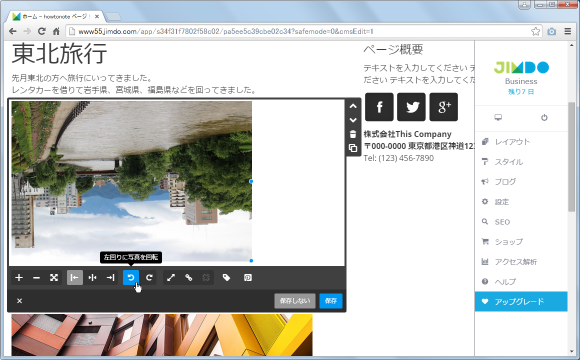580x360 pixels.
Task: Click the ページ概要 sidebar heading
Action: [x=393, y=50]
